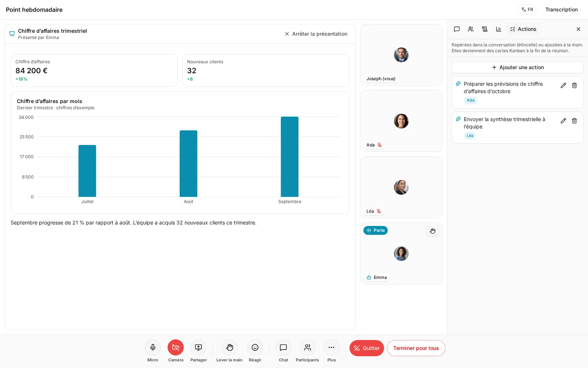Open Chat from bottom toolbar
Image resolution: width=588 pixels, height=368 pixels.
pos(283,347)
